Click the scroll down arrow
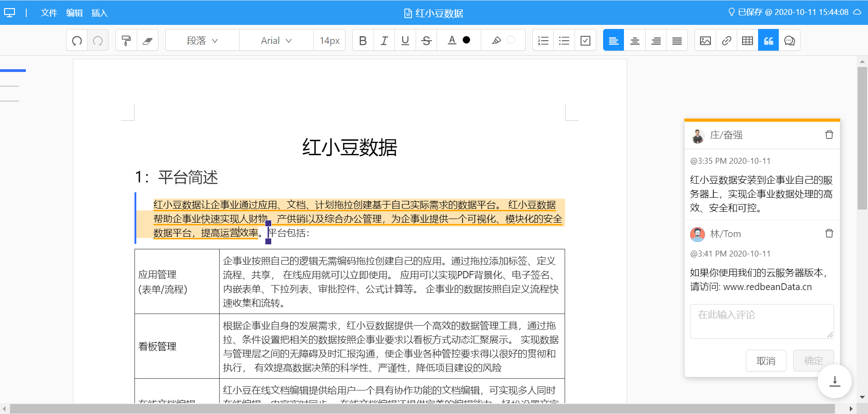 pyautogui.click(x=862, y=397)
